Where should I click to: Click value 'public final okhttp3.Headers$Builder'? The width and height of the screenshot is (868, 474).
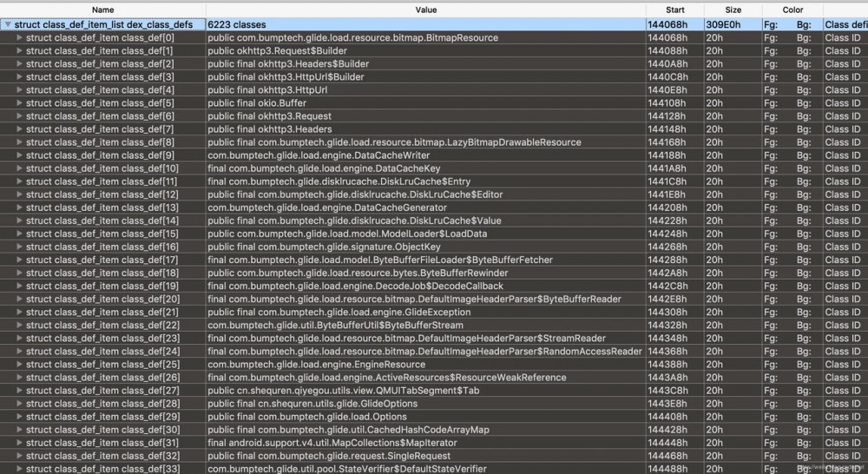coord(288,63)
